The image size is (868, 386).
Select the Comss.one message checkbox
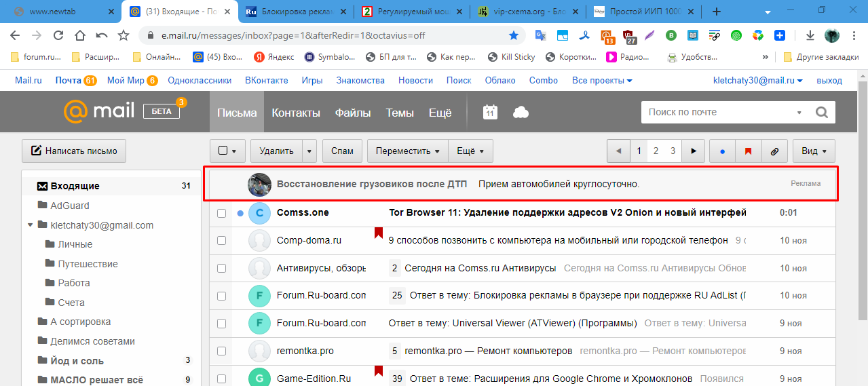pos(221,213)
